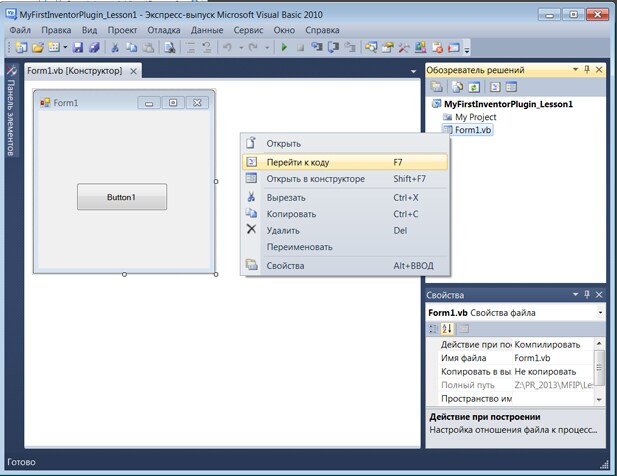Open the Solution Explorer window position dropdown arrow
The image size is (617, 476).
[573, 70]
